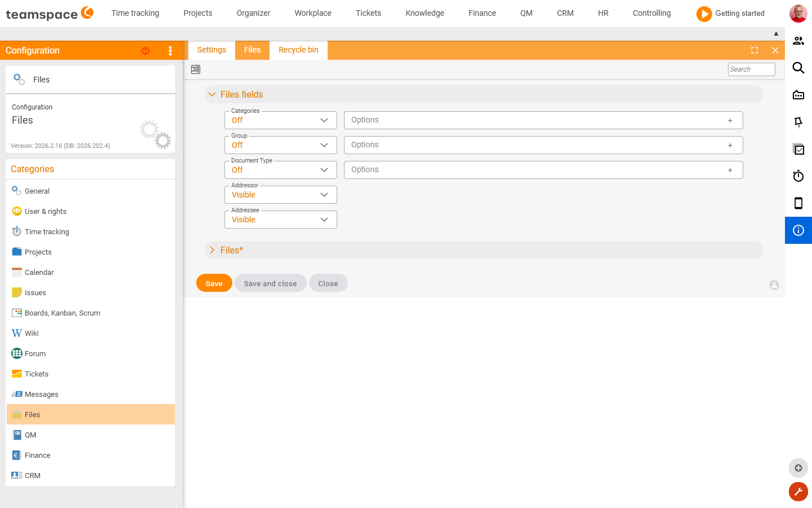812x508 pixels.
Task: Select Messages category
Action: coord(90,394)
